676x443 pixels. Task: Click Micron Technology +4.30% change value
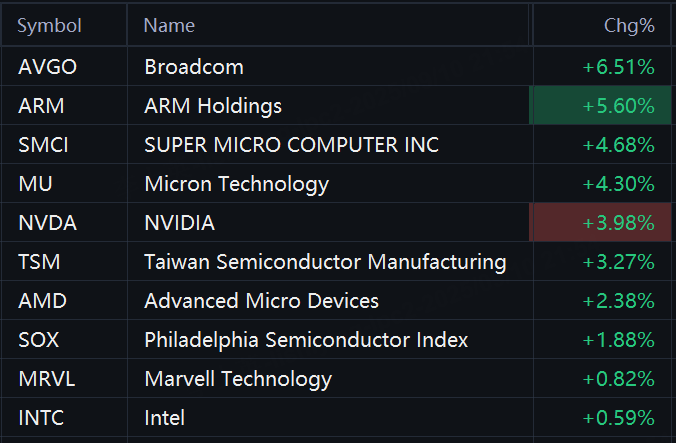[x=618, y=184]
